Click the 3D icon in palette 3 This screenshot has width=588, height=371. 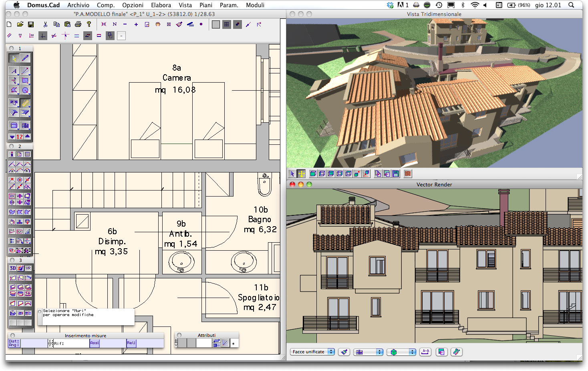[x=12, y=268]
